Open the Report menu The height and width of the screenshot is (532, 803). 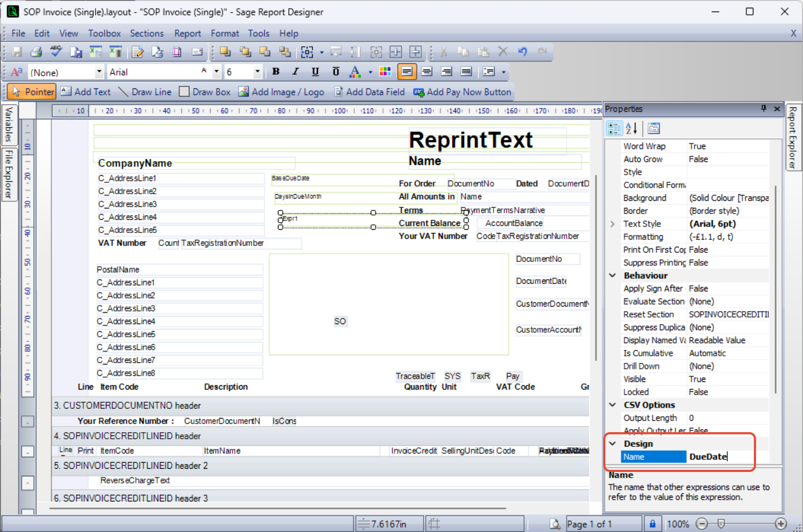(188, 33)
